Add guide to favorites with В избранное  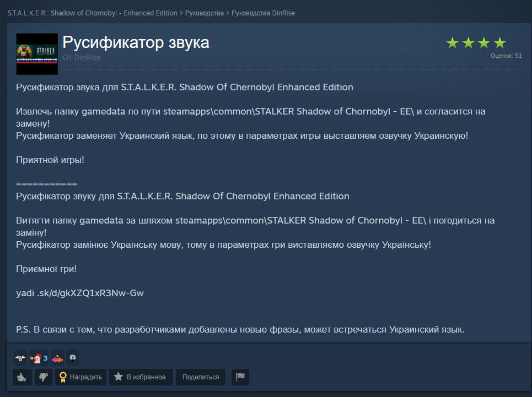141,377
